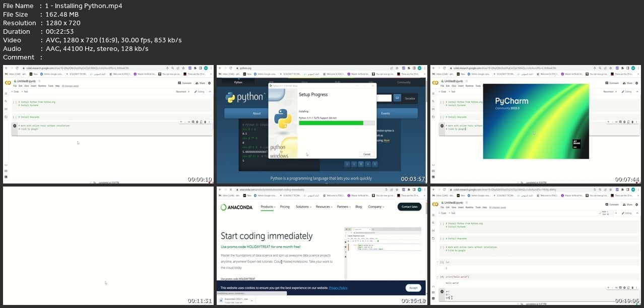The image size is (644, 308).
Task: Open the Runtime menu in the 00:00:10 Colab frame
Action: coord(42,86)
